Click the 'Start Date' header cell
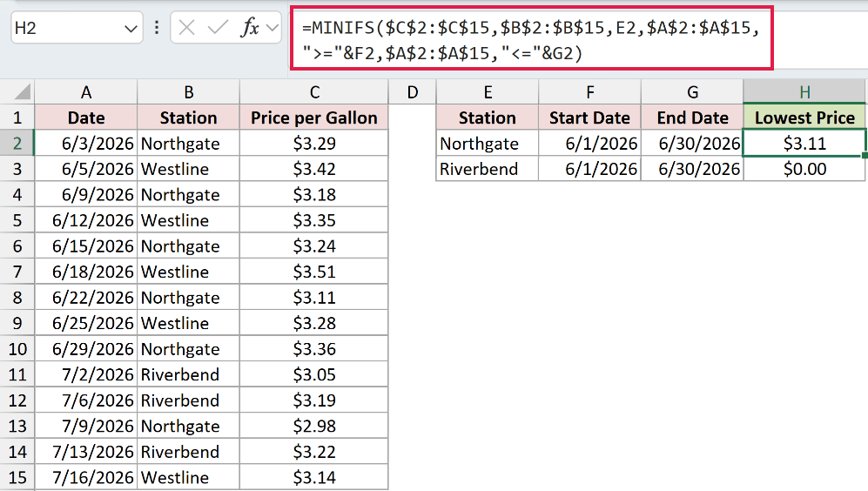 click(589, 118)
